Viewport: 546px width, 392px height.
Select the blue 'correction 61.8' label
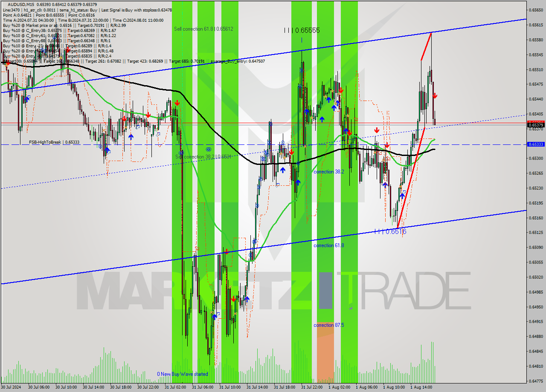point(328,245)
